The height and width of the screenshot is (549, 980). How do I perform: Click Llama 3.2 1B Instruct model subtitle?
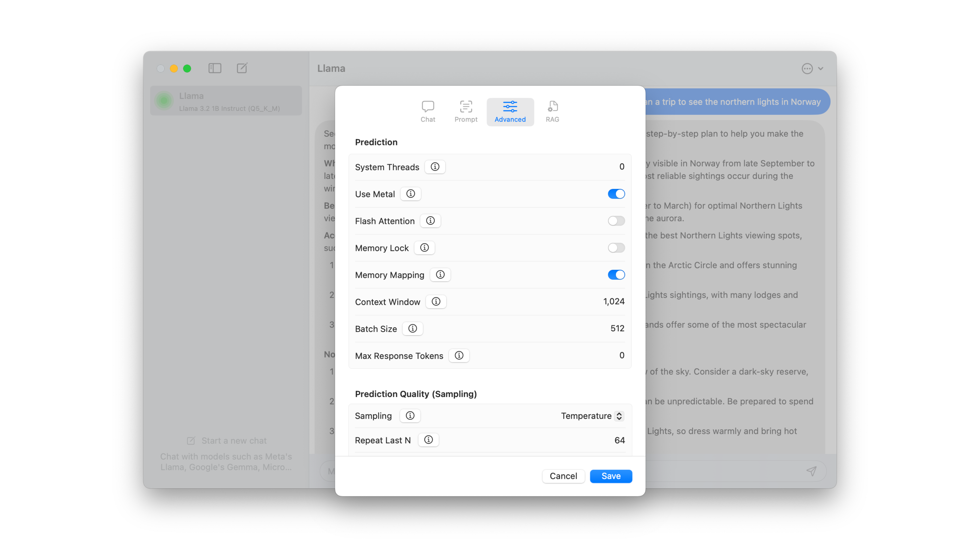(229, 109)
